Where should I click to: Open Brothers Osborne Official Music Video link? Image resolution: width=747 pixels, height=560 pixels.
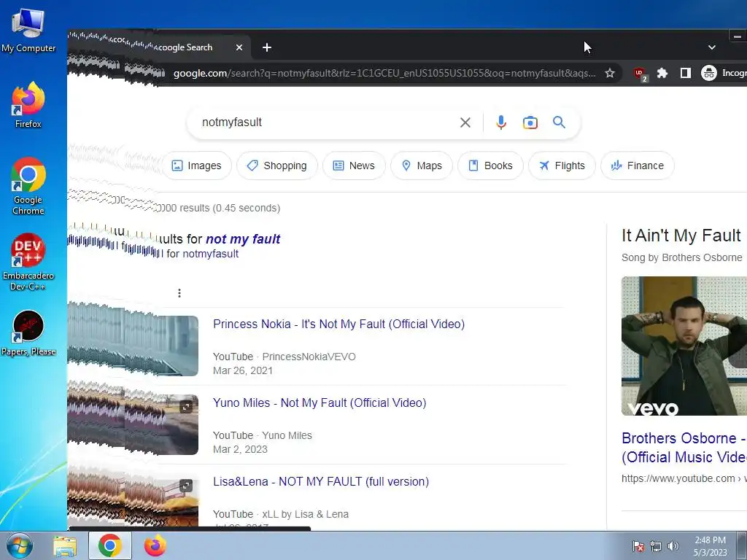[684, 448]
